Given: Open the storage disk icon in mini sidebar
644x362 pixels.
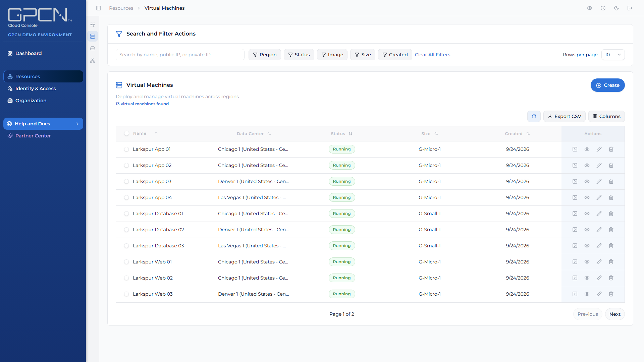Looking at the screenshot, I should (x=93, y=48).
